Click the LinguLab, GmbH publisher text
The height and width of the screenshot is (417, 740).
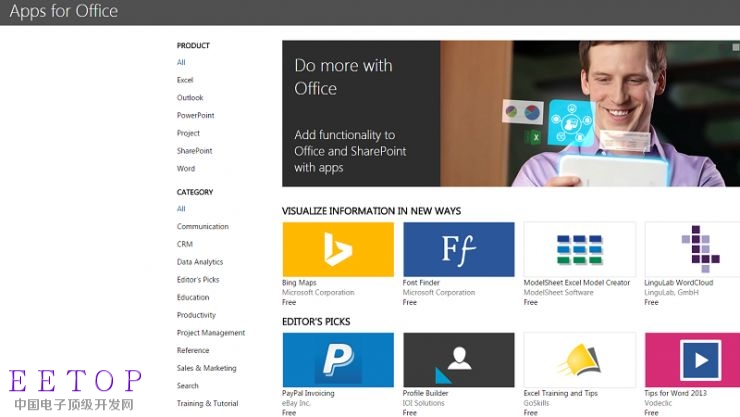(671, 292)
